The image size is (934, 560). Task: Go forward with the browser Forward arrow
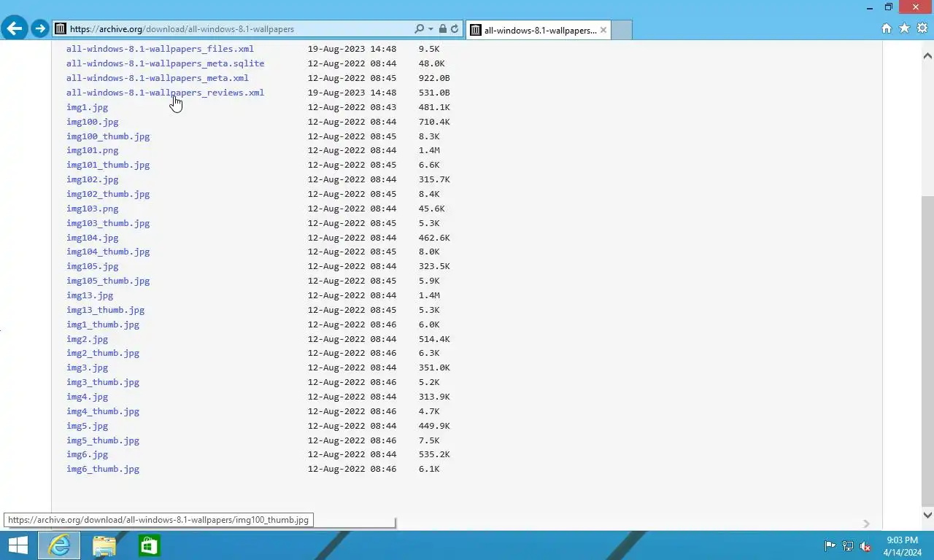pos(39,29)
